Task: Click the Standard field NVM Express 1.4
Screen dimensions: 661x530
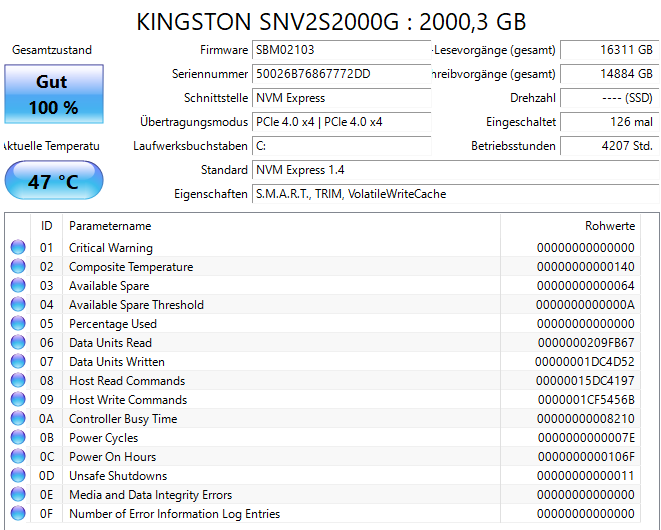Action: (x=455, y=170)
